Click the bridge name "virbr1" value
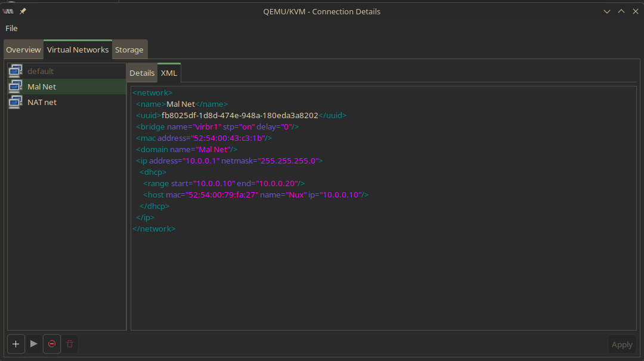This screenshot has width=644, height=361. coord(207,126)
